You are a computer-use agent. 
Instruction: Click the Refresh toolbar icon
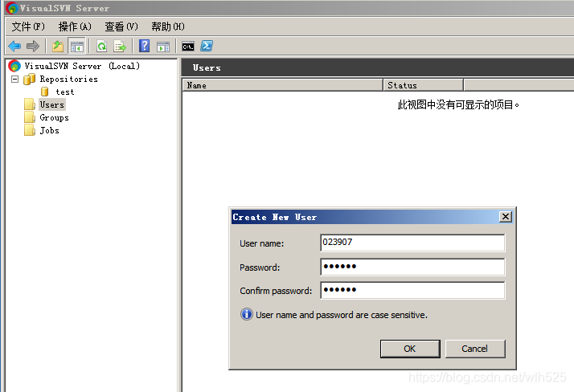tap(102, 46)
